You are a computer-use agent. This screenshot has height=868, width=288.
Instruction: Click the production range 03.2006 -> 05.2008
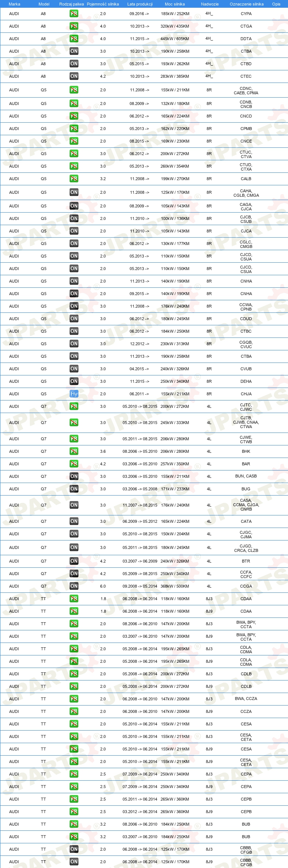click(x=140, y=489)
